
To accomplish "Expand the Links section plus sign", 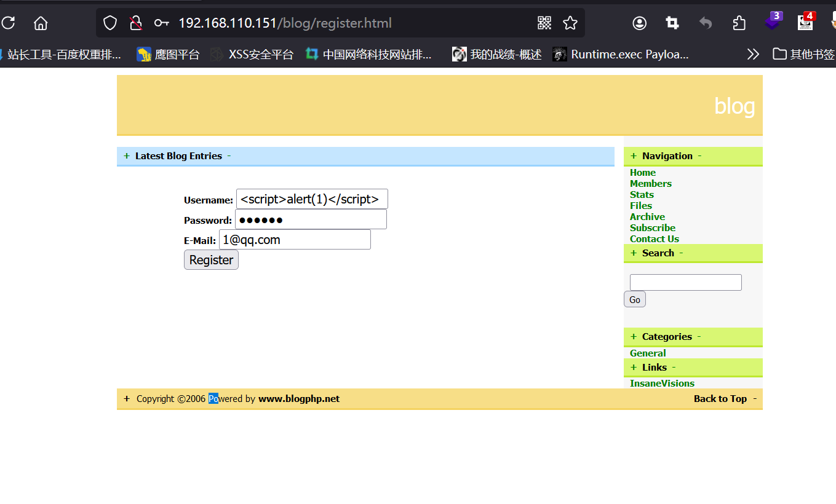I will tap(634, 368).
